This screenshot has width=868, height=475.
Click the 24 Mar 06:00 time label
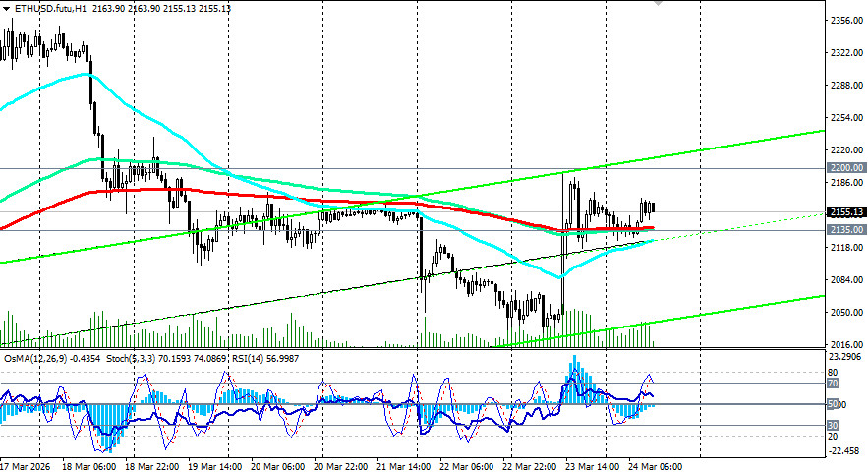[x=656, y=467]
